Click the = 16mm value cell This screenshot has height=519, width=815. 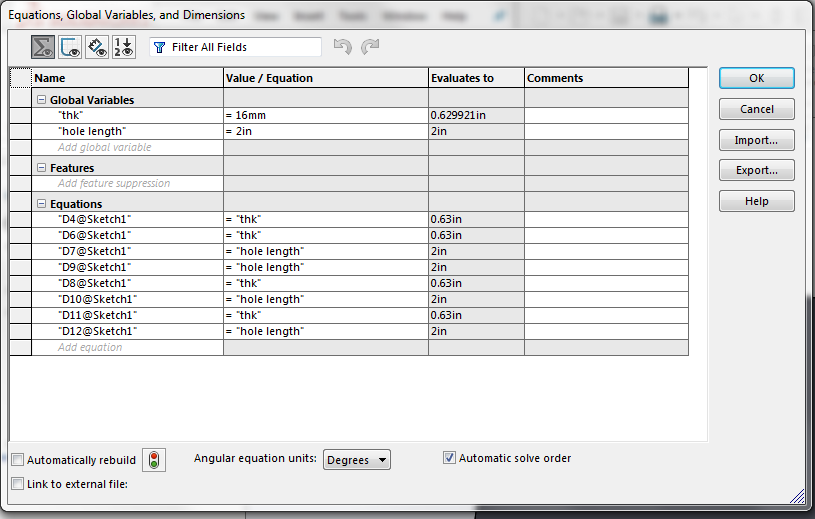326,115
